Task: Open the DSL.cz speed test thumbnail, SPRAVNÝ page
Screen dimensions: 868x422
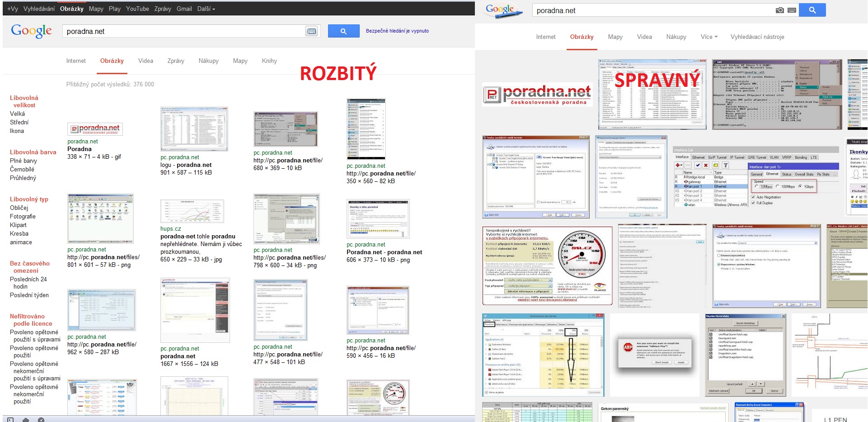Action: click(x=547, y=266)
